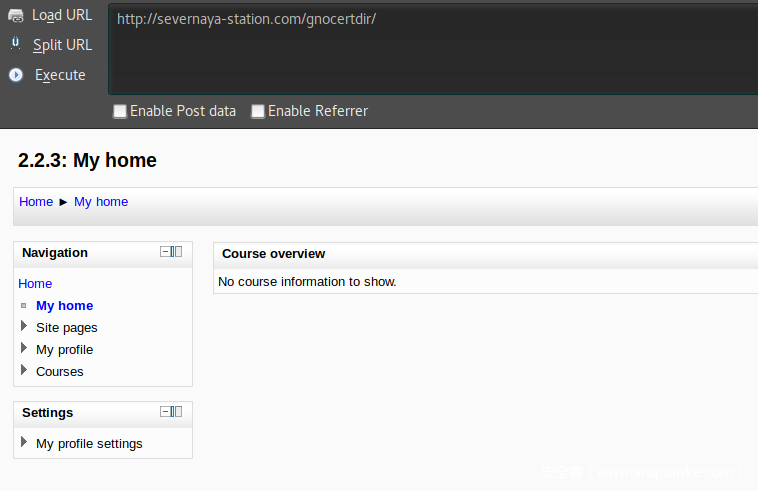Select bold My home navigation item

[x=64, y=305]
